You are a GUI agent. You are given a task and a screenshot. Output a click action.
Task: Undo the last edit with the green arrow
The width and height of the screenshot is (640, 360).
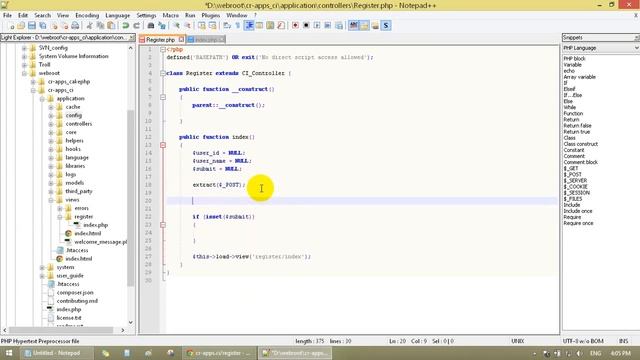pyautogui.click(x=125, y=26)
